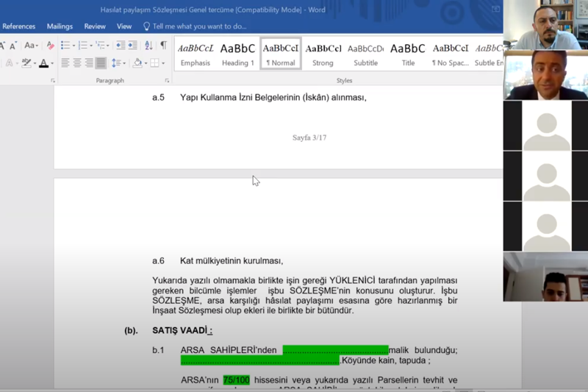Open the Paragraph settings dialog launcher

point(167,81)
